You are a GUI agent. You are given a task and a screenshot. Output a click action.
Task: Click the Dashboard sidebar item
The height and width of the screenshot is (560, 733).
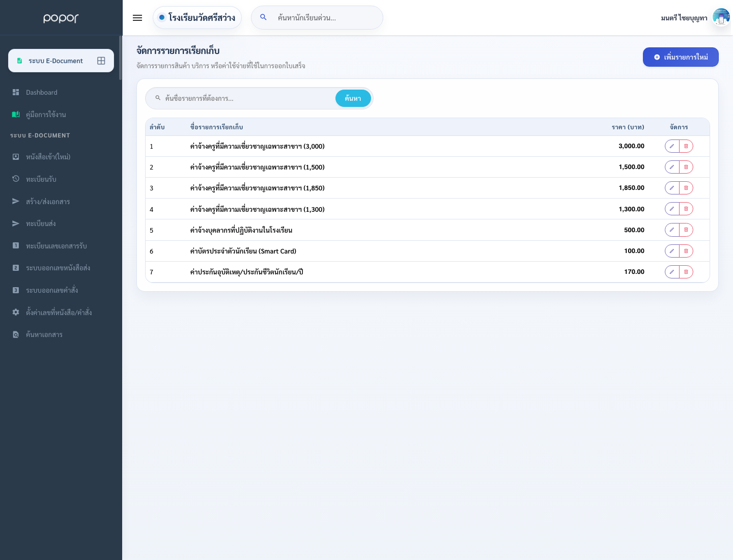(61, 92)
